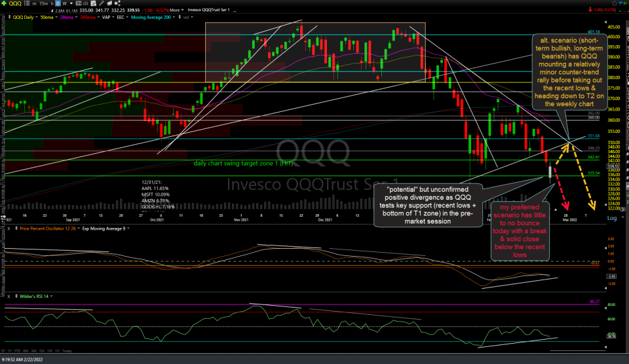Image resolution: width=629 pixels, height=364 pixels.
Task: Select the h (hourly) timeframe
Action: coord(52,3)
